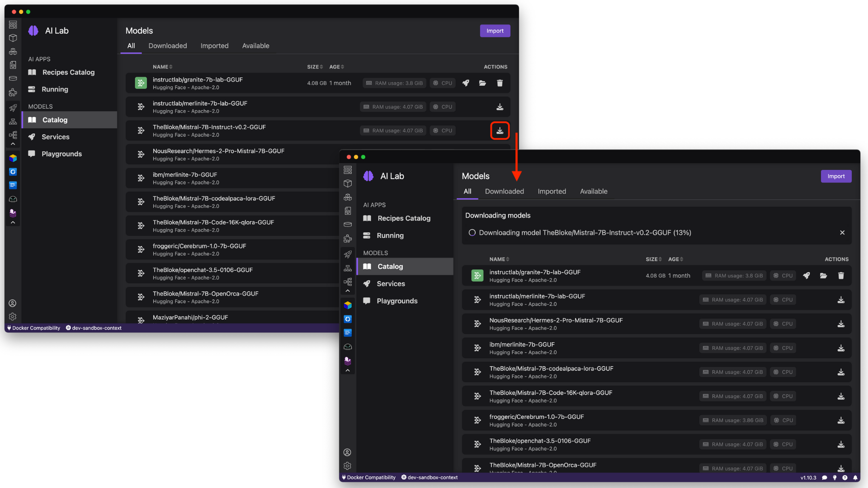
Task: Open Settings gear in front window sidebar
Action: pyautogui.click(x=347, y=466)
